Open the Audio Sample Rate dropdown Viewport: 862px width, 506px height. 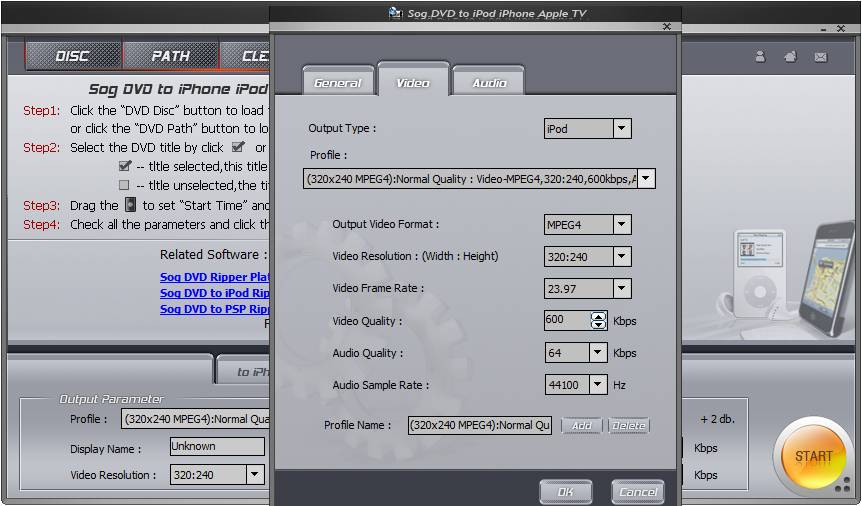coord(598,384)
